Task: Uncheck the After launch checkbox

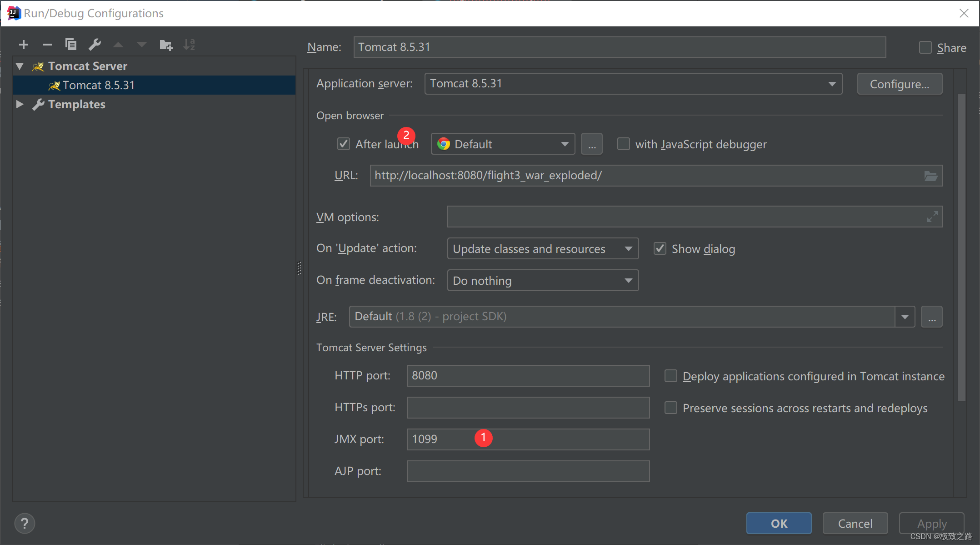Action: (x=344, y=144)
